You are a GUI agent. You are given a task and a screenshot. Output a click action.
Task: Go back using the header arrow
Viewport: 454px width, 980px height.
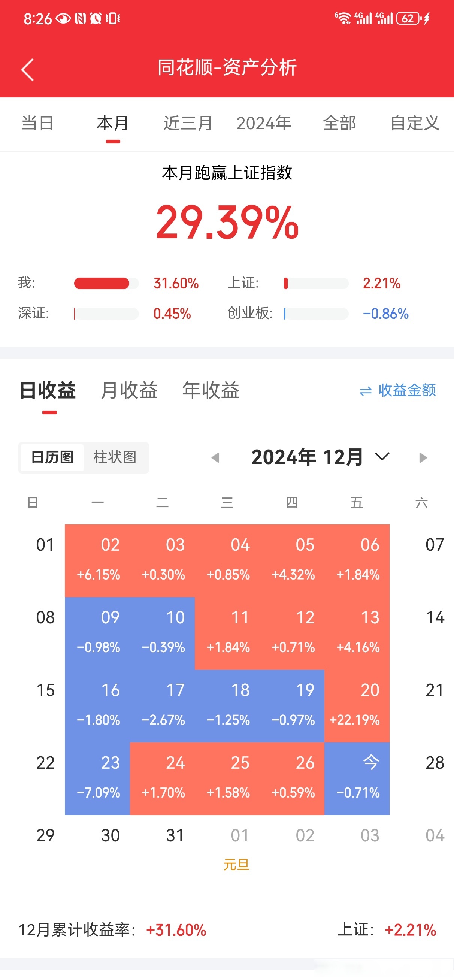[27, 70]
